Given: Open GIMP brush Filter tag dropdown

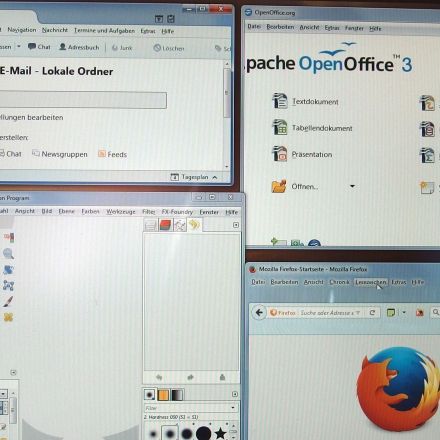Looking at the screenshot, I should click(x=233, y=408).
